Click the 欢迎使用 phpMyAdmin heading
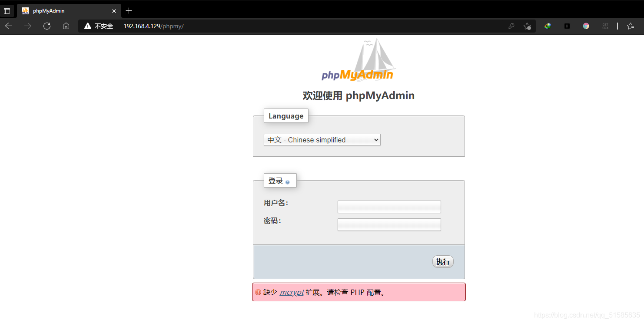 point(359,96)
